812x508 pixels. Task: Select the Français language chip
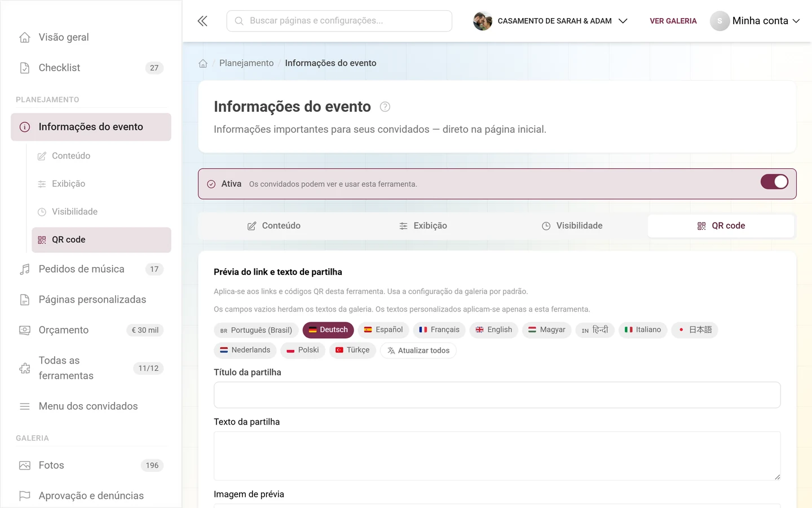(x=439, y=330)
